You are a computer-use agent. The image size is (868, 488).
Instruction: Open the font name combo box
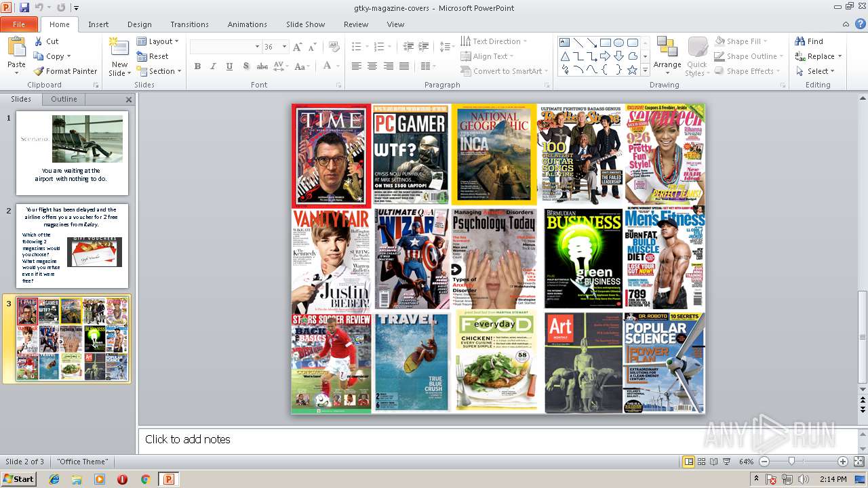pos(226,47)
